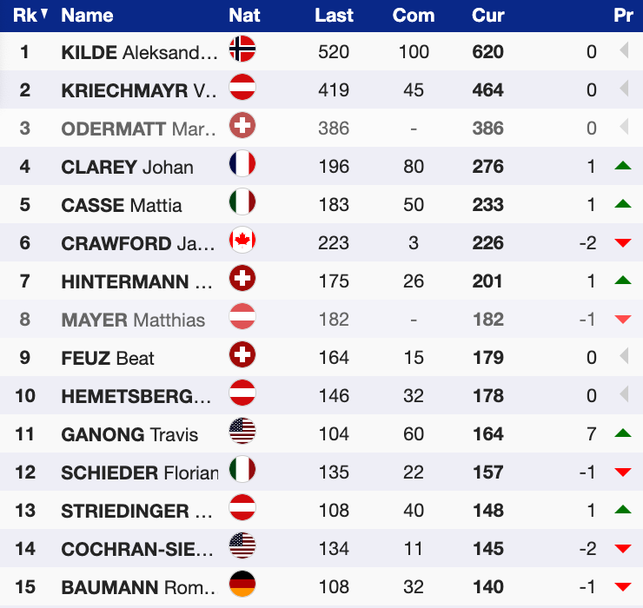Click the Nat column header
Screen dimensions: 643x608
click(x=245, y=15)
